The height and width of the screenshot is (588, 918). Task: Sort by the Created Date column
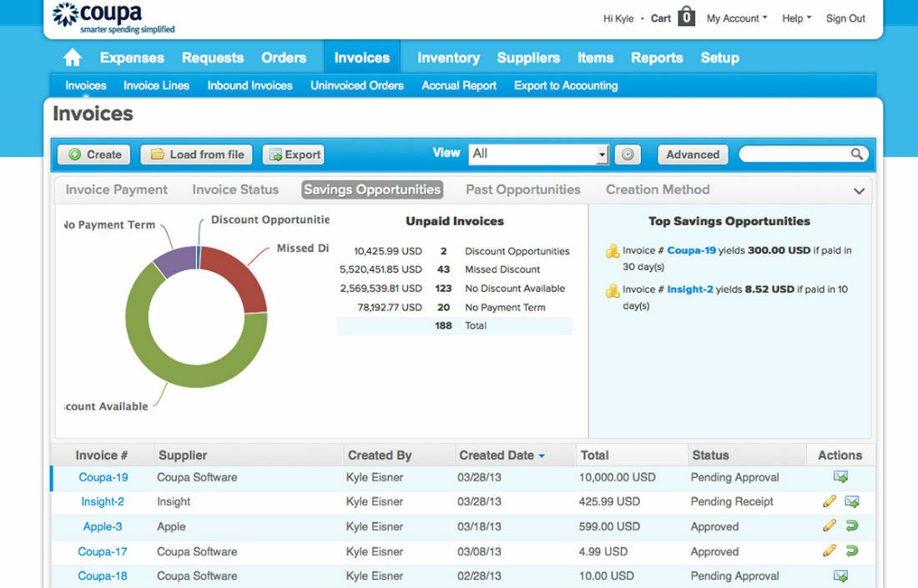[500, 455]
